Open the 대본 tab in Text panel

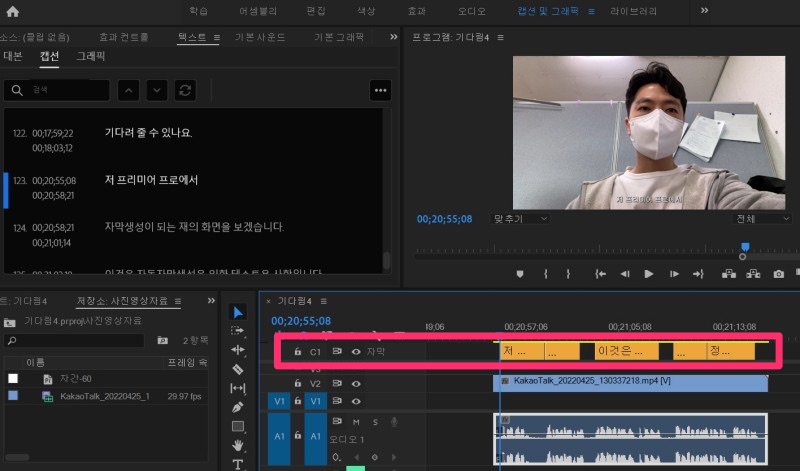pyautogui.click(x=13, y=56)
